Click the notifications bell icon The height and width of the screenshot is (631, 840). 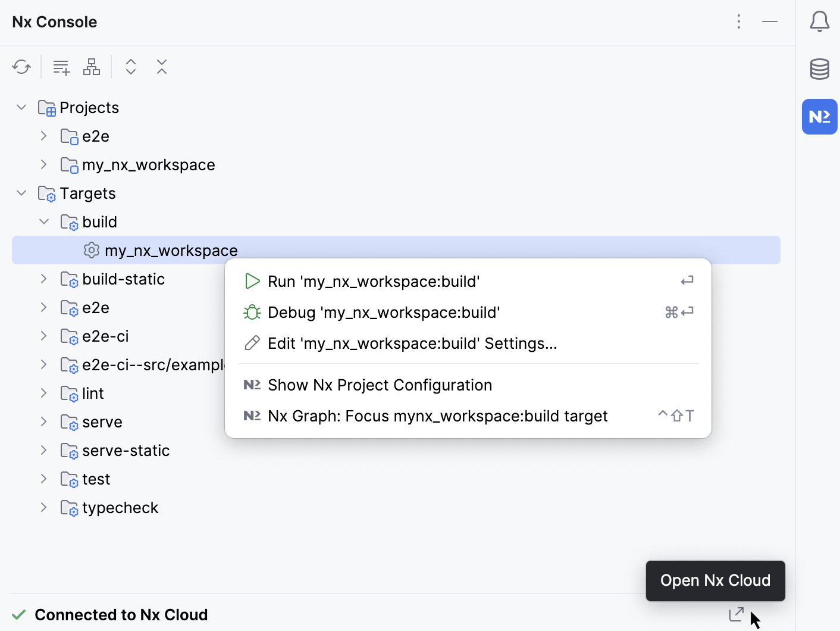tap(819, 21)
